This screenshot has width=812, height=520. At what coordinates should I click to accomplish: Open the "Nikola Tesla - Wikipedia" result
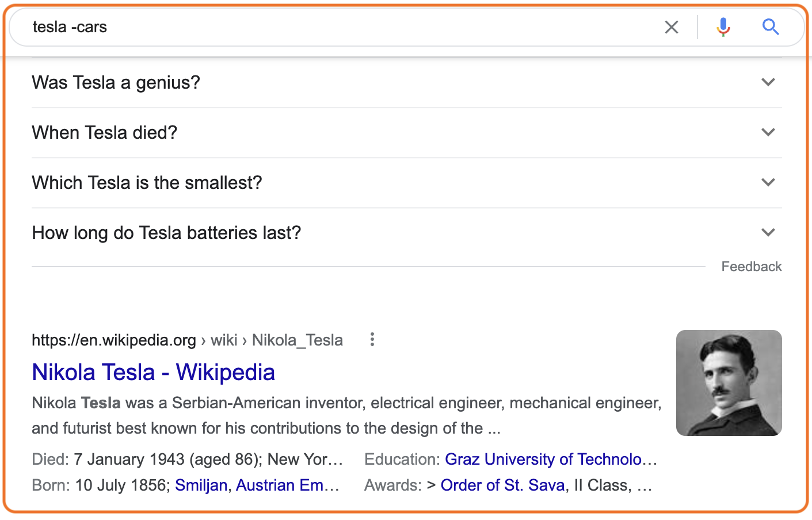[153, 372]
